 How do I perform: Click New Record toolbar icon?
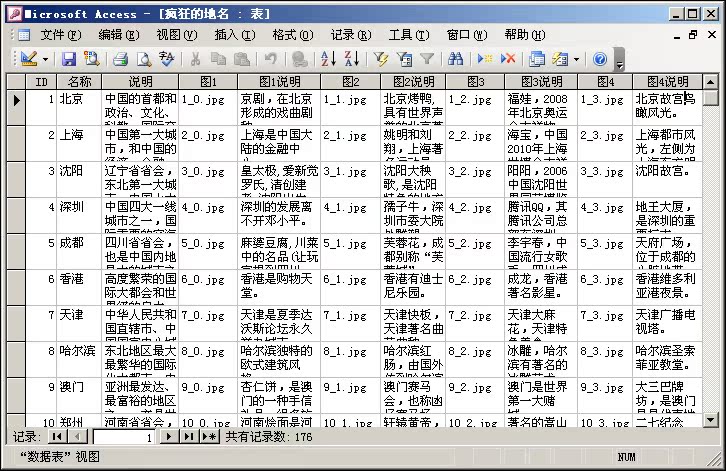coord(485,59)
